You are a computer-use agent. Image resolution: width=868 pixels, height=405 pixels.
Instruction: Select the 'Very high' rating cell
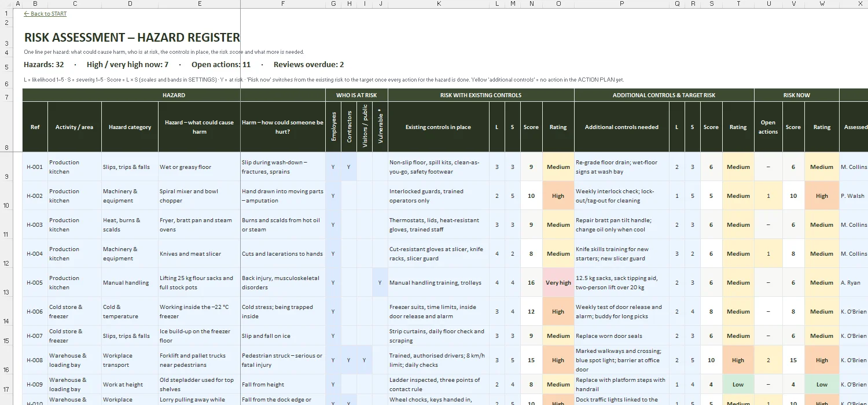pos(558,282)
